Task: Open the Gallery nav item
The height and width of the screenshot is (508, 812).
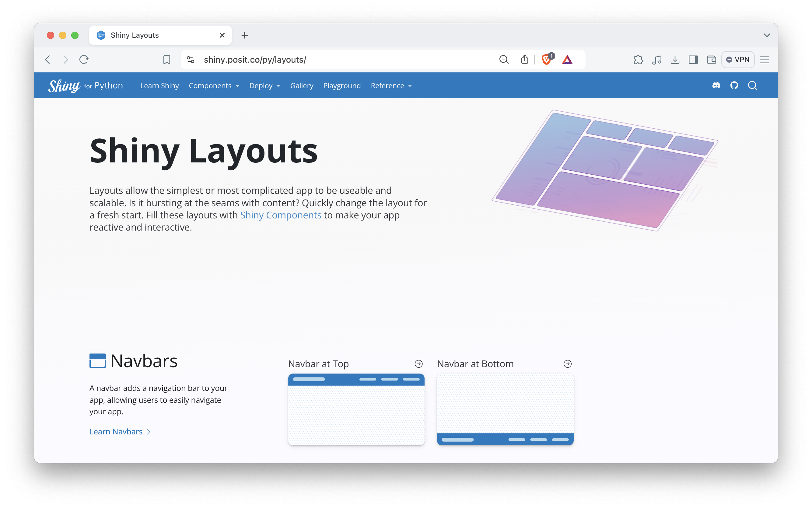Action: (x=302, y=86)
